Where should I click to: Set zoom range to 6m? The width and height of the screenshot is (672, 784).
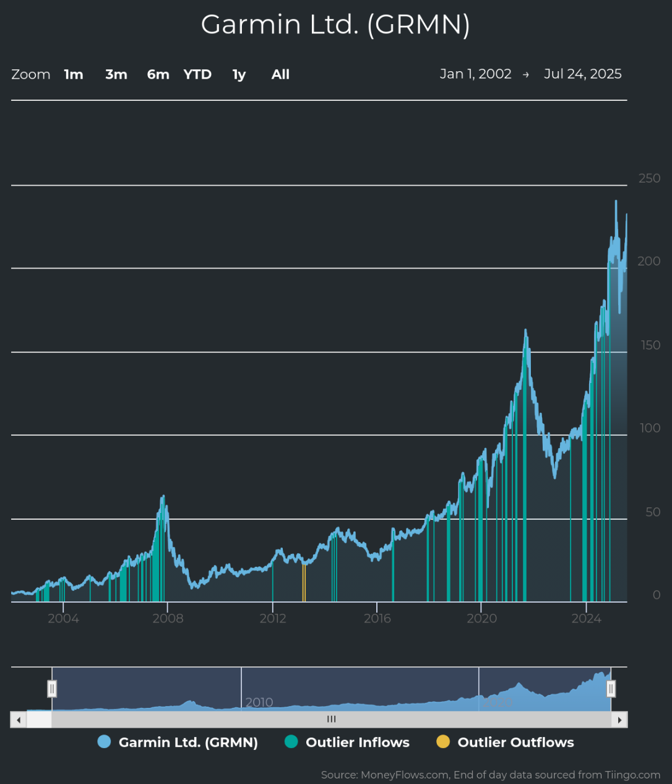point(158,74)
